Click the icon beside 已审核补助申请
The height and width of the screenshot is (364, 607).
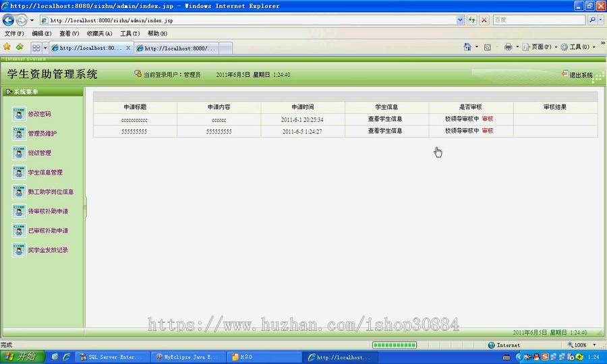pos(19,231)
